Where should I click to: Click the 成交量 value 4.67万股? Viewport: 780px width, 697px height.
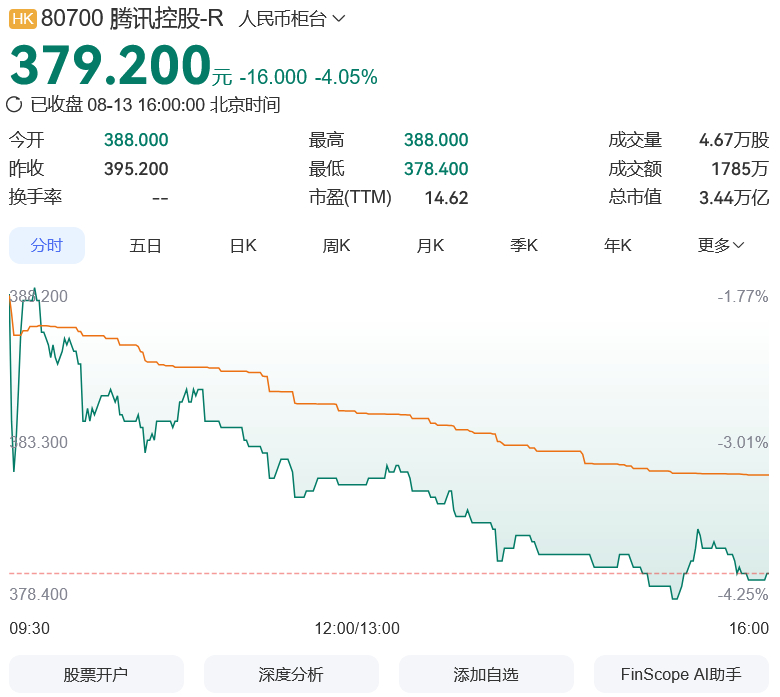click(x=734, y=140)
